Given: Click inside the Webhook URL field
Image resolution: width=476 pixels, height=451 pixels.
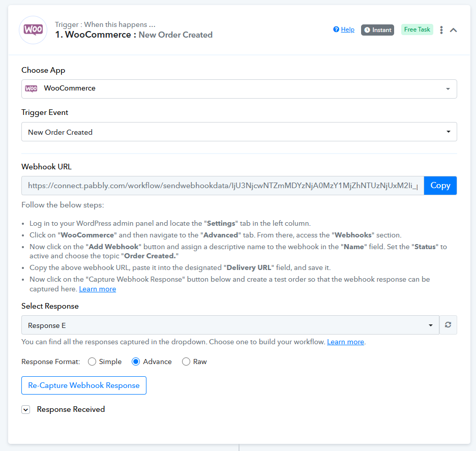Looking at the screenshot, I should coord(223,186).
